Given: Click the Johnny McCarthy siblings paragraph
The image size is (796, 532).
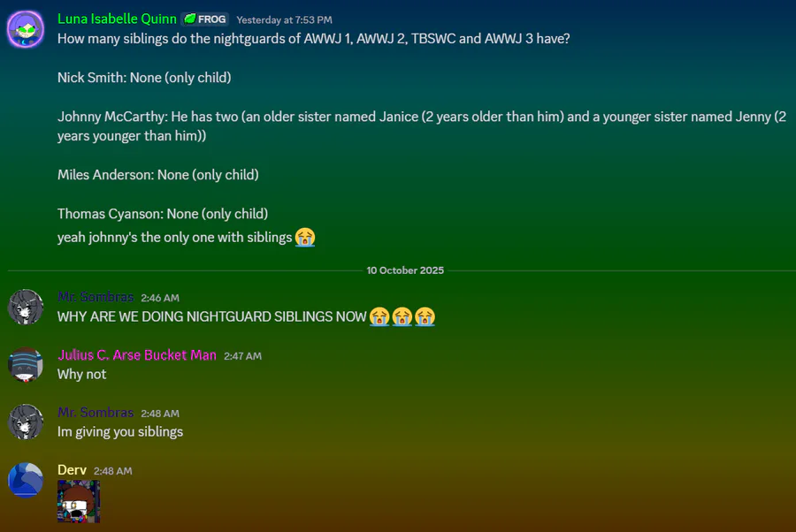Looking at the screenshot, I should (422, 126).
